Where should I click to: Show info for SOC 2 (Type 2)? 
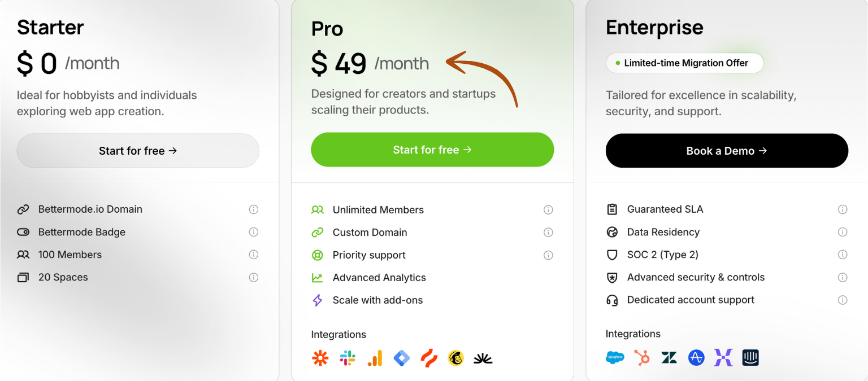[x=843, y=255]
